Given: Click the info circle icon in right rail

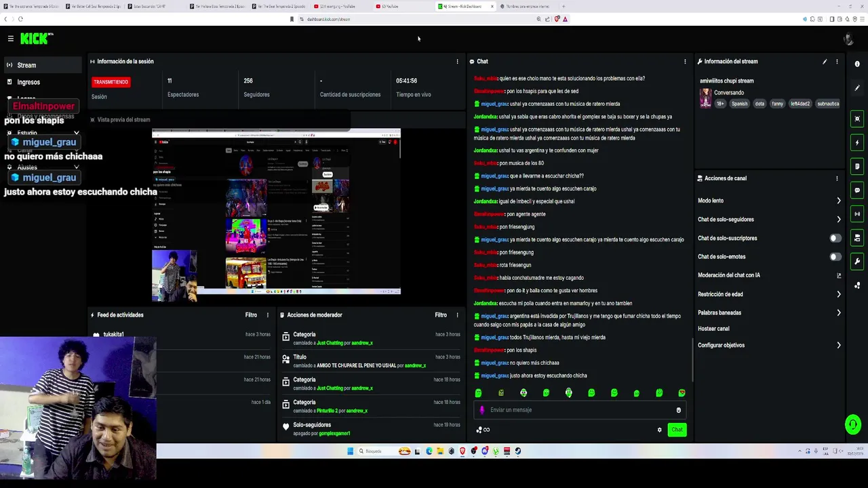Looking at the screenshot, I should point(857,64).
